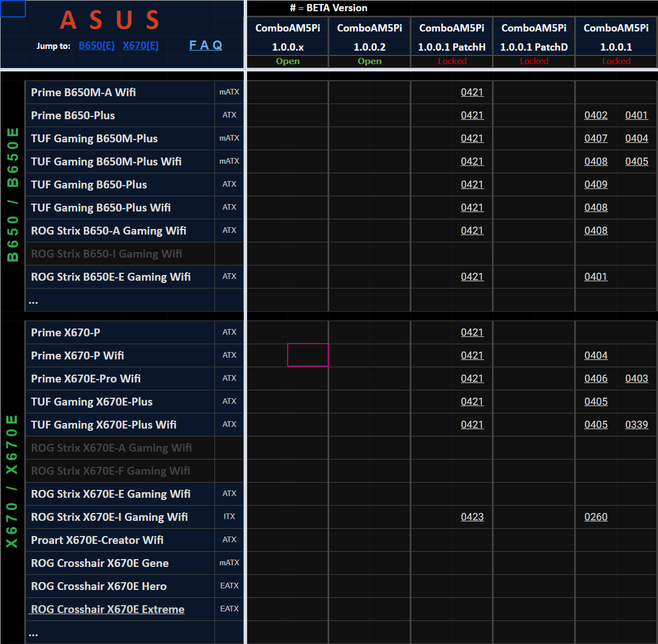
Task: Select the mATX cell for Crosshair X670E Gene
Action: coord(229,563)
